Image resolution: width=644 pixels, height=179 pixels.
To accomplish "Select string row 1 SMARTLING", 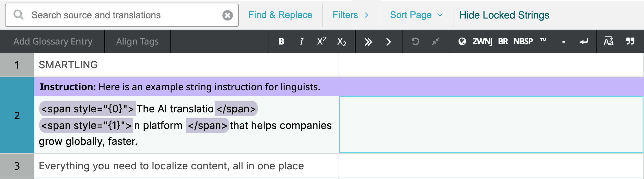I will (186, 64).
